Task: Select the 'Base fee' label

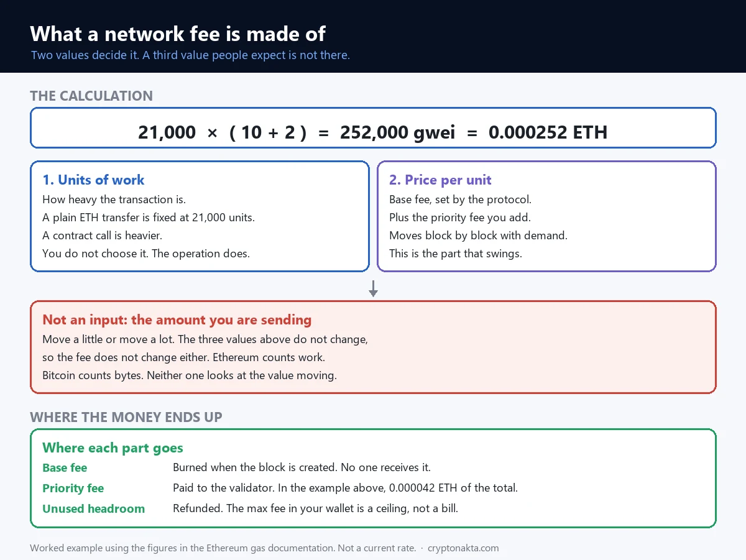Action: [65, 468]
